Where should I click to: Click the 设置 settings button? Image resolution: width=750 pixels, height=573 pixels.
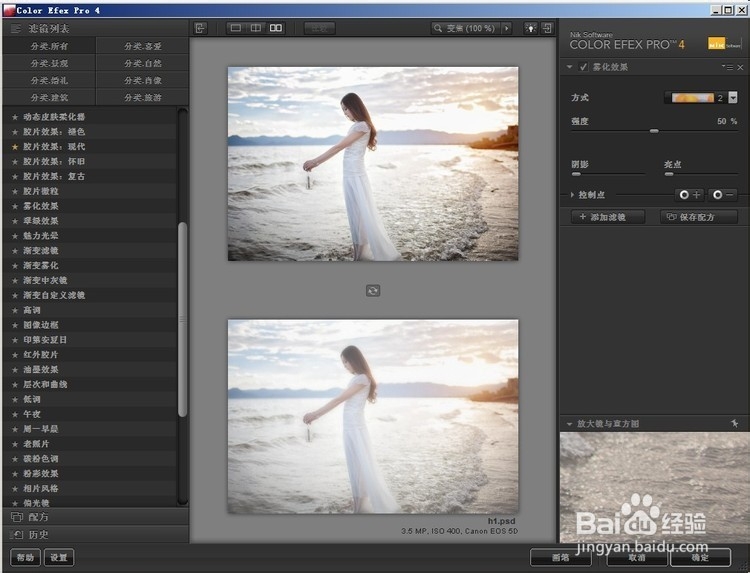[x=59, y=557]
